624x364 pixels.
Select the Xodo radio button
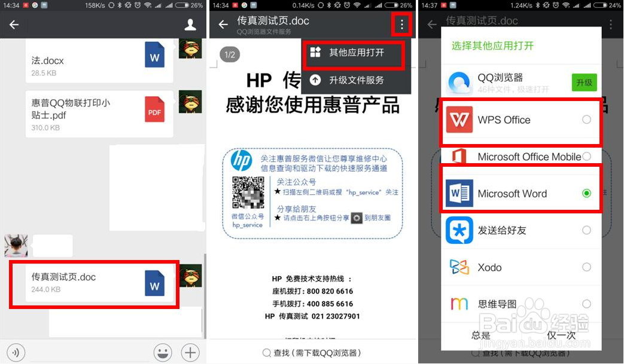click(x=587, y=267)
